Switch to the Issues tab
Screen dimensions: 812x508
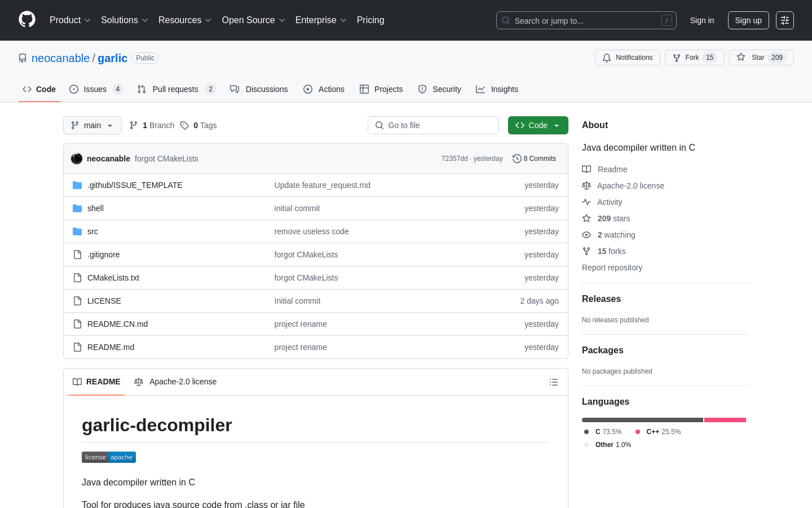click(96, 89)
